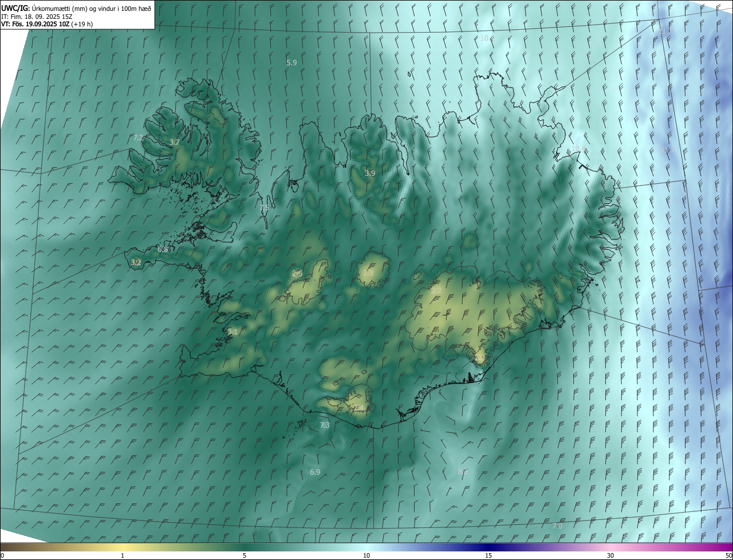Screen dimensions: 733x560
Task: Click the 6.8 value label on the map
Action: [163, 250]
